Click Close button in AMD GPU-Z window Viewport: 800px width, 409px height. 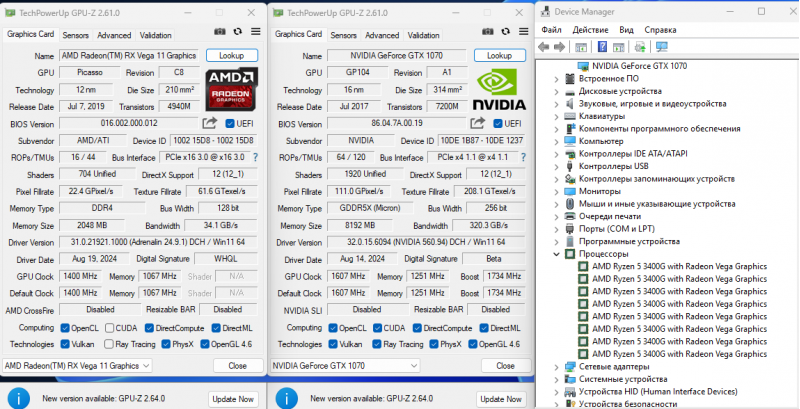(x=238, y=366)
